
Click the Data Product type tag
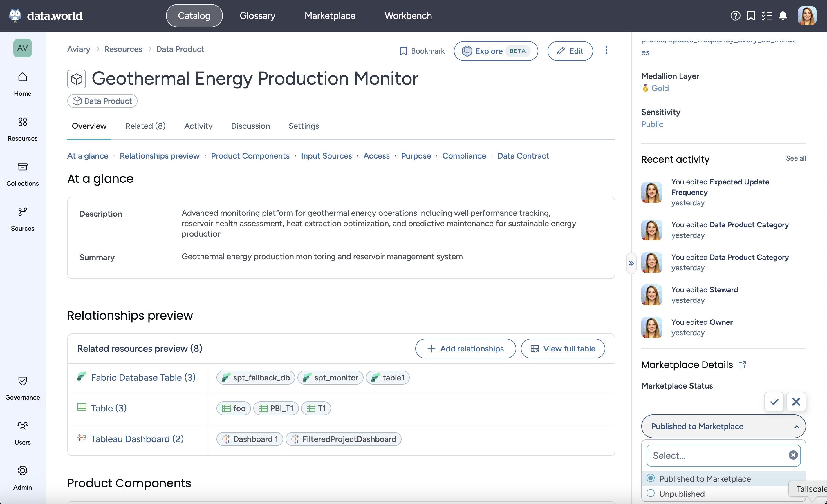102,101
